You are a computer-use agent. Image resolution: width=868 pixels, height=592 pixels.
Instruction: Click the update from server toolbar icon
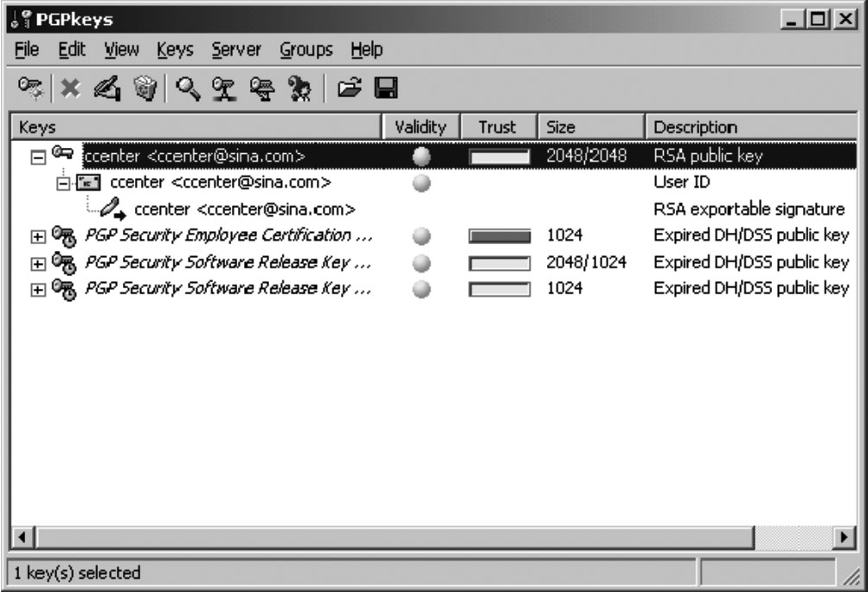coord(262,88)
